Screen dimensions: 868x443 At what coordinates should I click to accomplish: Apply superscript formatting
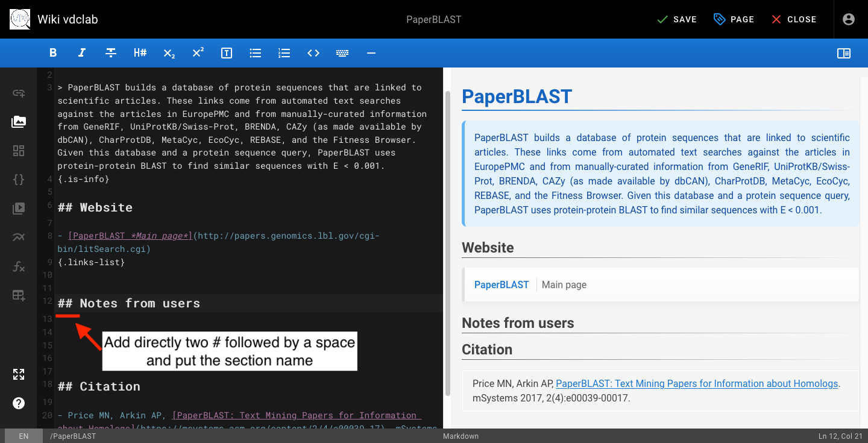click(x=198, y=53)
